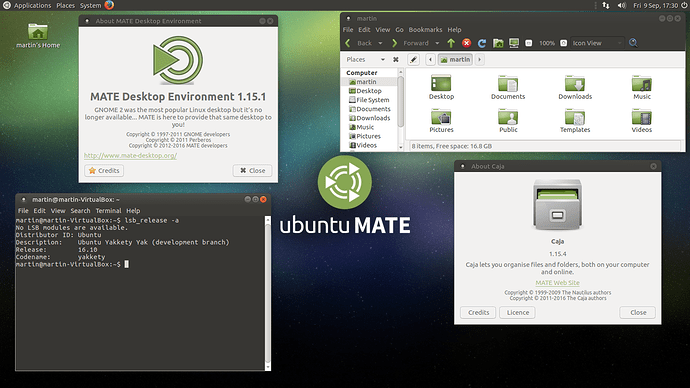Click Credits in About MATE dialog
This screenshot has width=690, height=388.
point(104,171)
